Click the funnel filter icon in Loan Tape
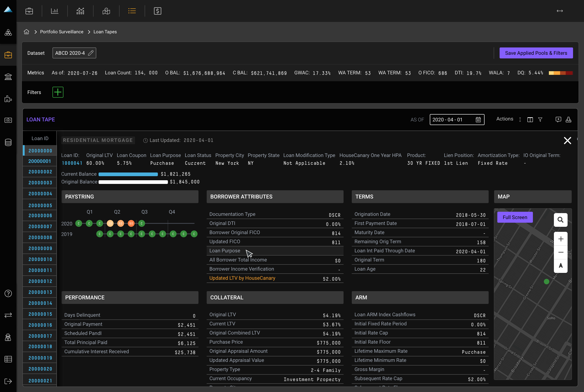This screenshot has height=392, width=584. pos(540,120)
